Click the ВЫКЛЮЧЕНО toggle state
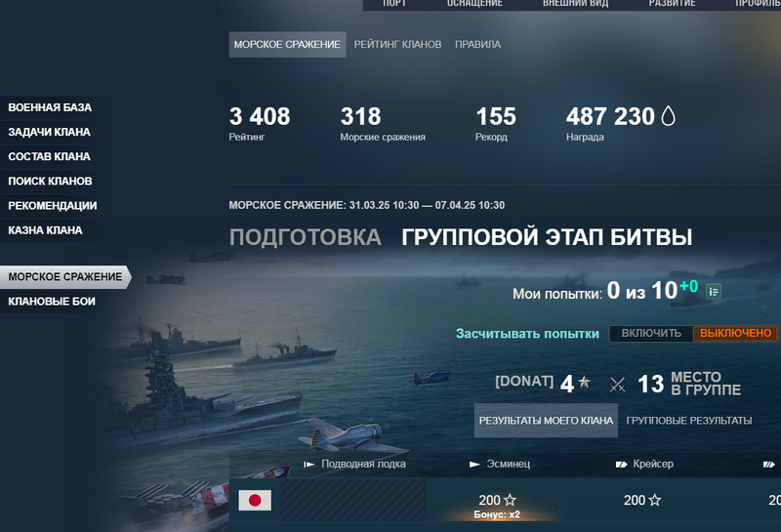Screen dimensions: 781x532 point(735,333)
